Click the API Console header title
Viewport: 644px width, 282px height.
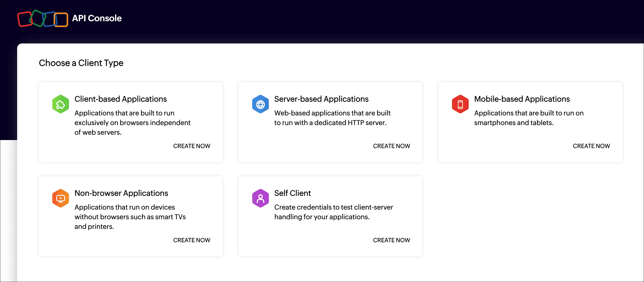coord(97,18)
